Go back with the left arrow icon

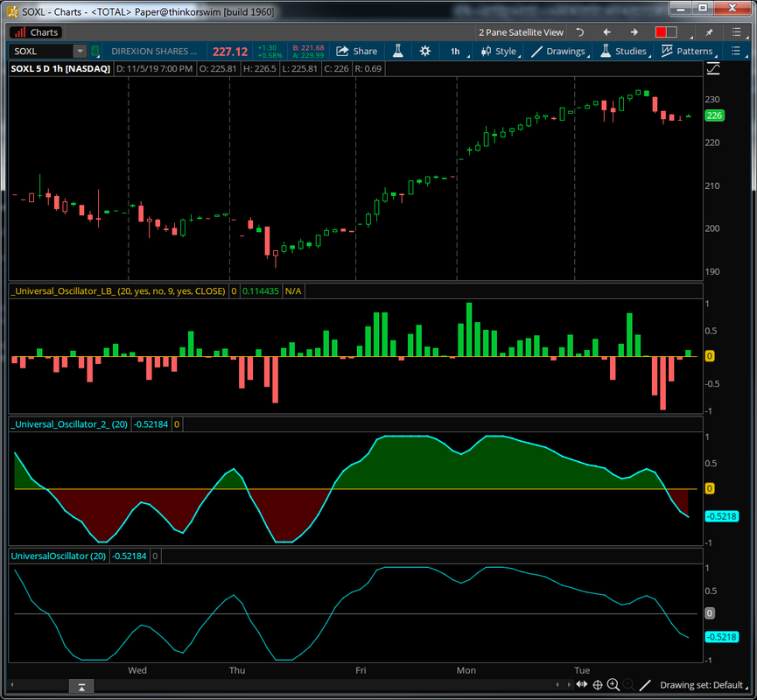[606, 32]
